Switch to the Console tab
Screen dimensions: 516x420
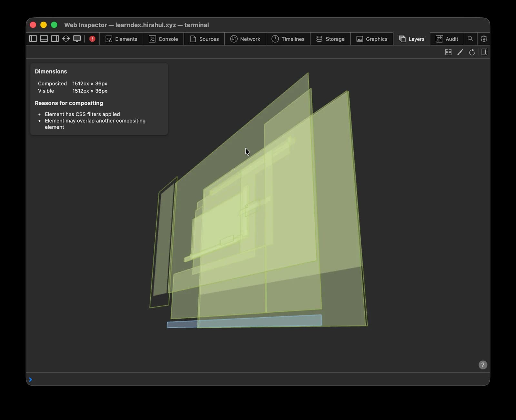tap(164, 39)
